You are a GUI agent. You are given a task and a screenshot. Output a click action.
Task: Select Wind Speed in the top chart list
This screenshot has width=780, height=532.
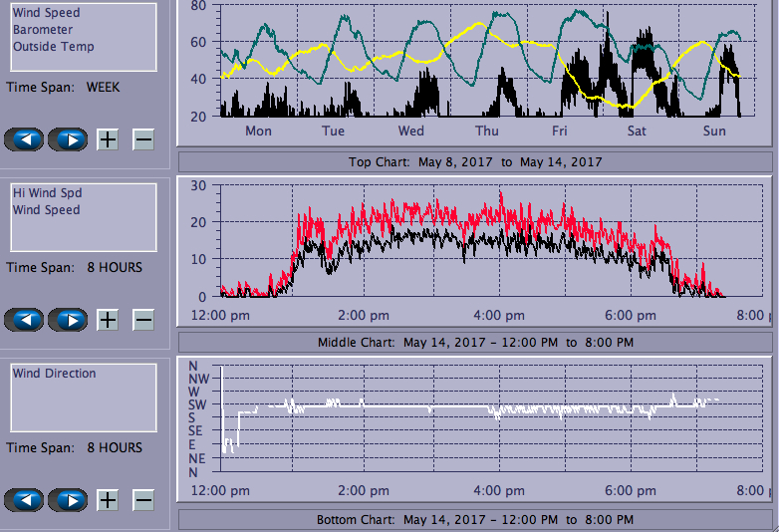[x=47, y=13]
